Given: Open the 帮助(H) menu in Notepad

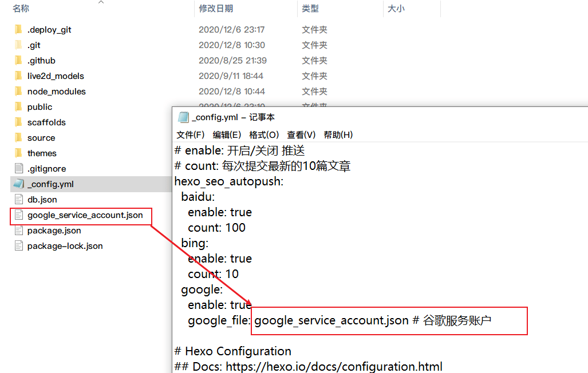Looking at the screenshot, I should [338, 134].
